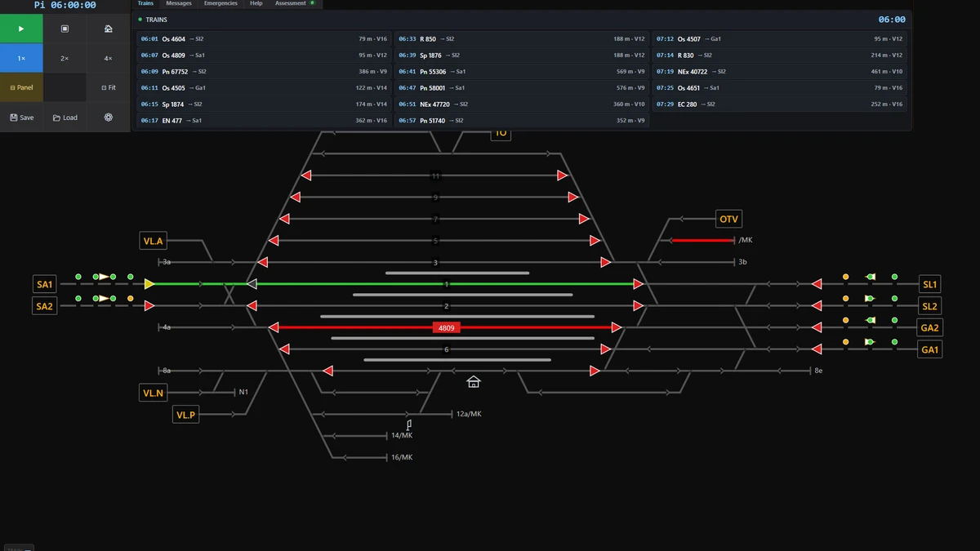Image resolution: width=980 pixels, height=551 pixels.
Task: Open the Messages tab
Action: (x=179, y=4)
